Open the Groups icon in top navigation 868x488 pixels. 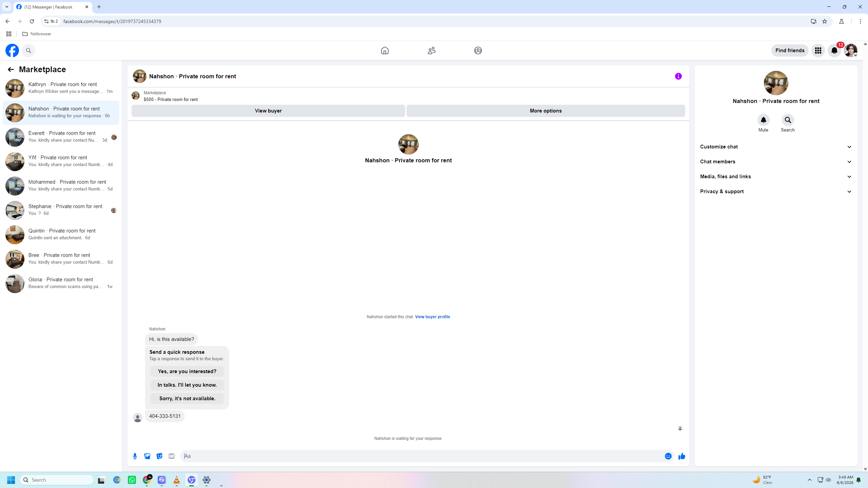click(x=478, y=50)
